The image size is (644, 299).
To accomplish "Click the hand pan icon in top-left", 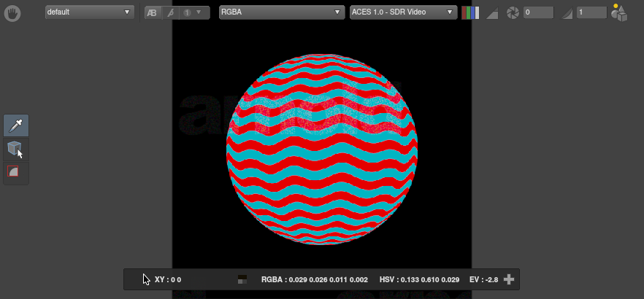I will pos(12,13).
